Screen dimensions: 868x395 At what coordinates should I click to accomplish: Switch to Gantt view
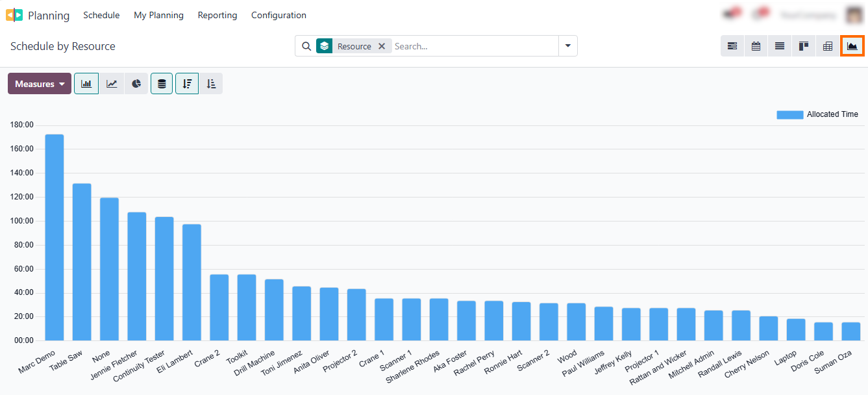pyautogui.click(x=732, y=46)
